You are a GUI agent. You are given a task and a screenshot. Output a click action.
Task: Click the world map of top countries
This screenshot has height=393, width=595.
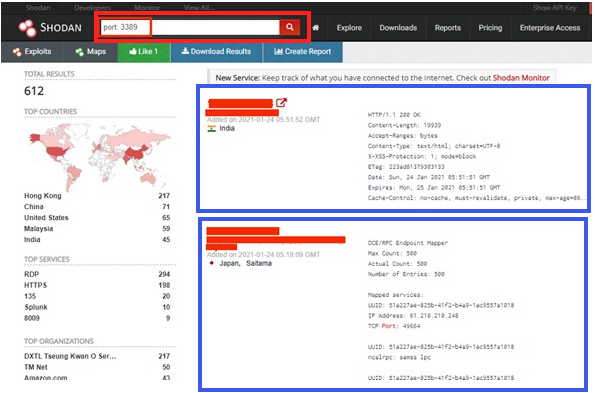tap(99, 156)
